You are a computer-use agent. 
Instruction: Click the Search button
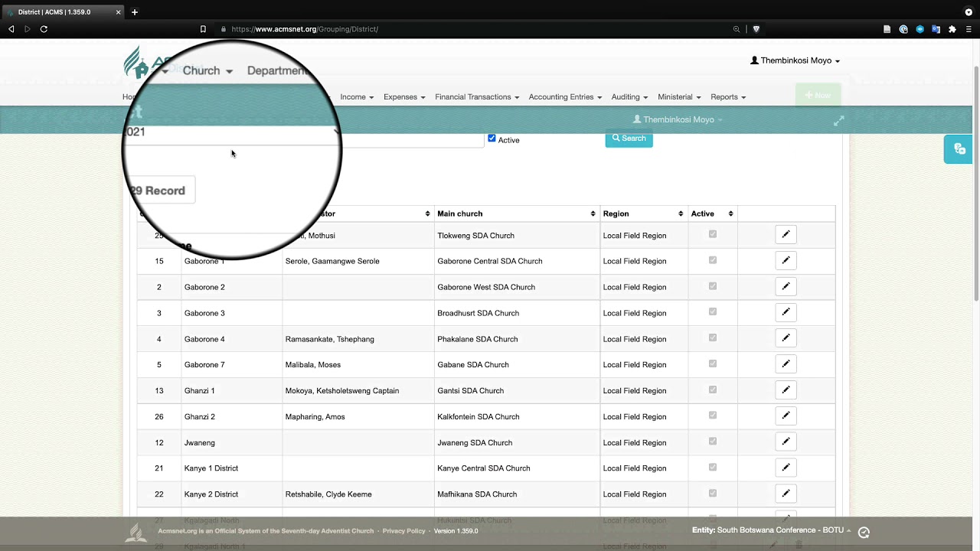tap(629, 139)
